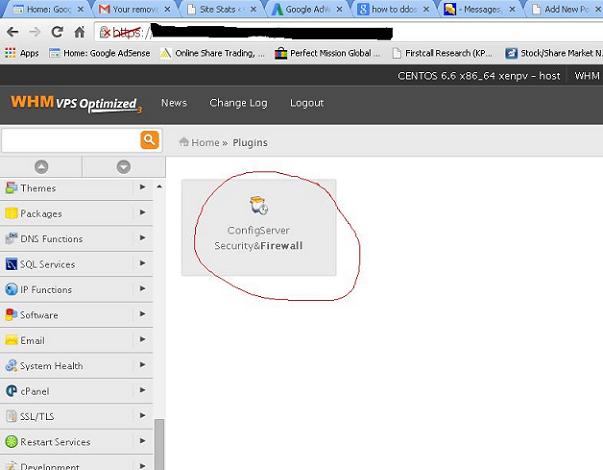Go to Home breadcrumb link

coord(205,142)
